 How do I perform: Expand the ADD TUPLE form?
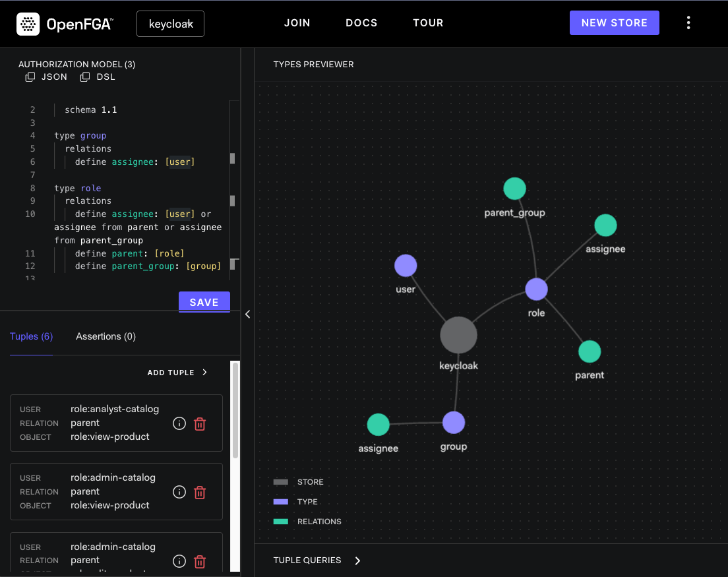177,372
